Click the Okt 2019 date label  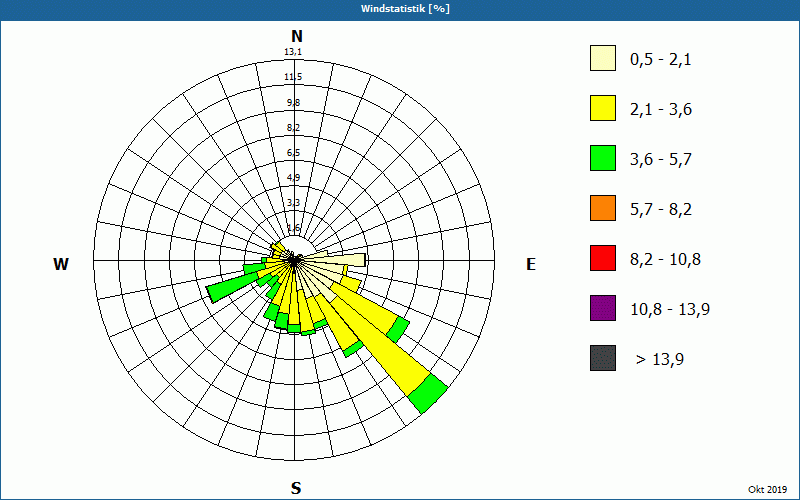coord(768,489)
